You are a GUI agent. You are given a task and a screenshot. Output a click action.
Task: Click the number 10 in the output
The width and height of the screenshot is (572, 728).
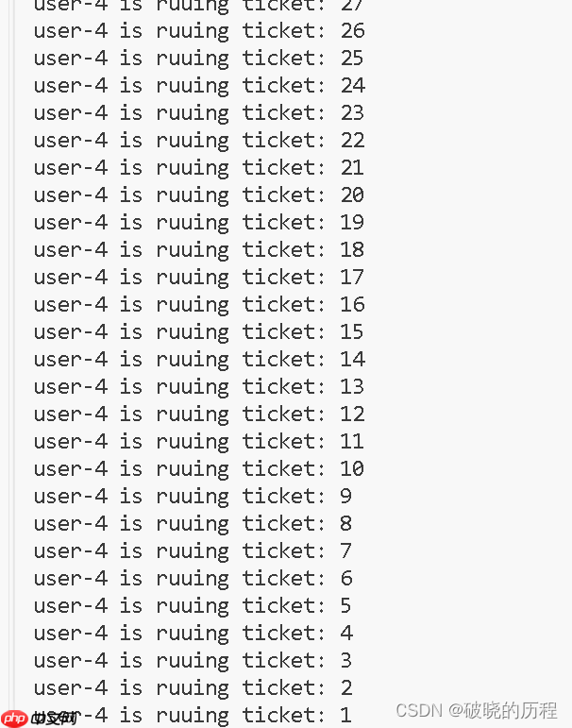(x=352, y=469)
